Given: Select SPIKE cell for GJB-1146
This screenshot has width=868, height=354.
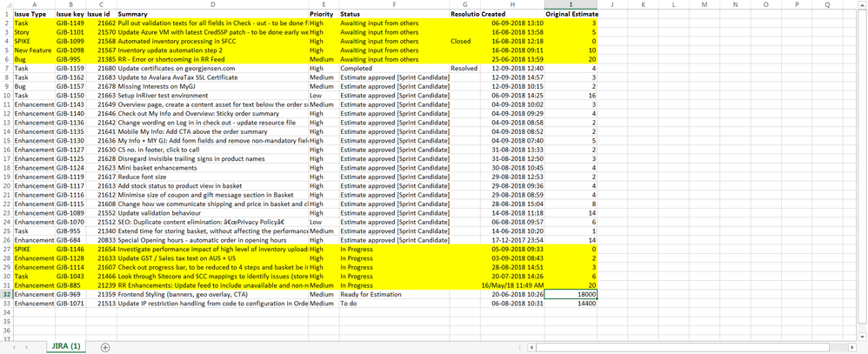Looking at the screenshot, I should click(34, 250).
